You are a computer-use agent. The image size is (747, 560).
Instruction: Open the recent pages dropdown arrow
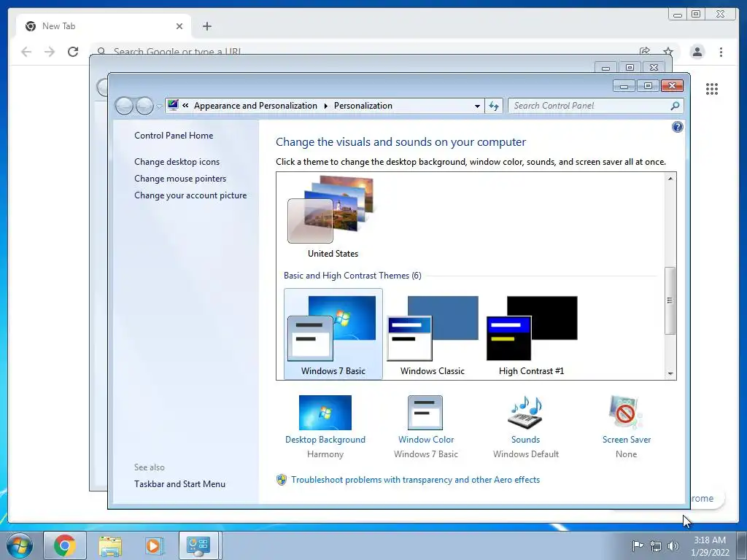pyautogui.click(x=159, y=106)
